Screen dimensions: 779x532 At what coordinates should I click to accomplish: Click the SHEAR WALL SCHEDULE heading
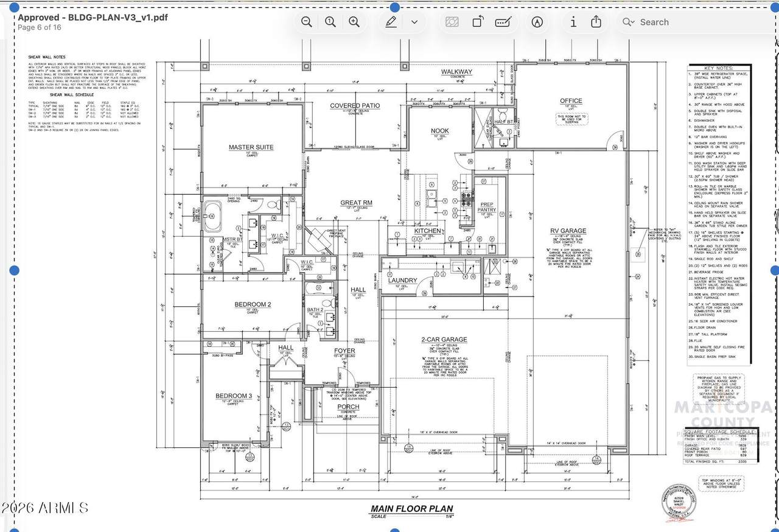pos(72,96)
